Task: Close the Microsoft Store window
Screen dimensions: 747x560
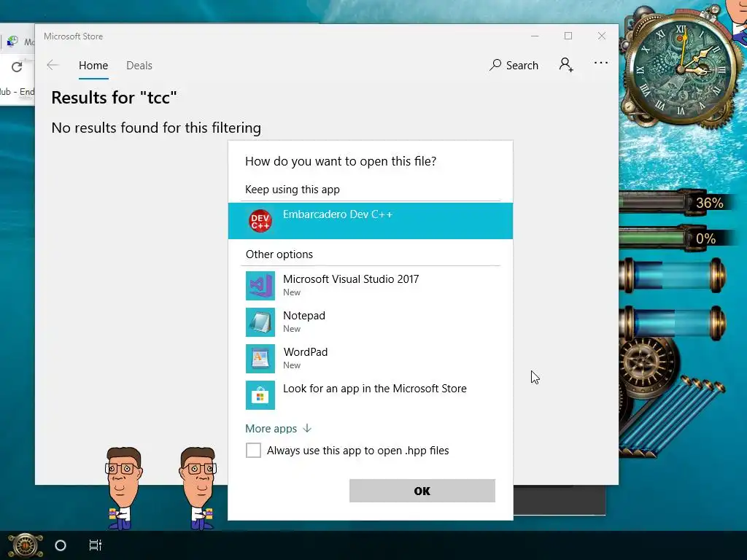Action: pyautogui.click(x=602, y=36)
